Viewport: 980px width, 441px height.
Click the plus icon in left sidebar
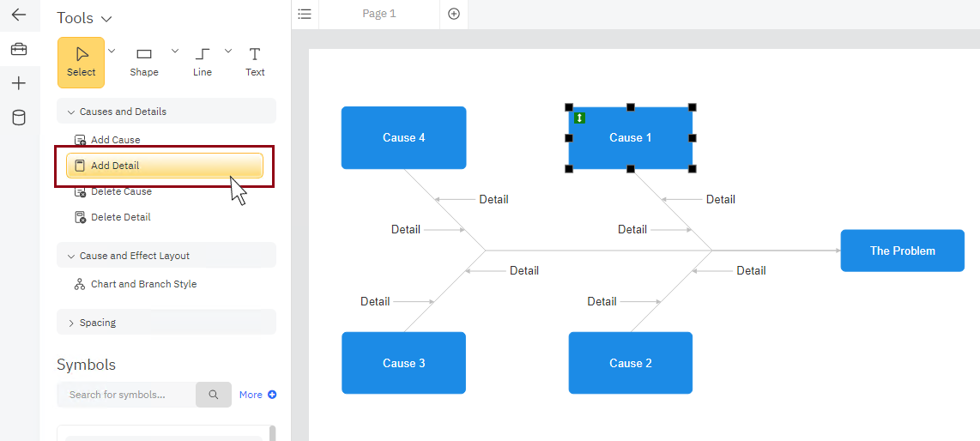pos(19,83)
